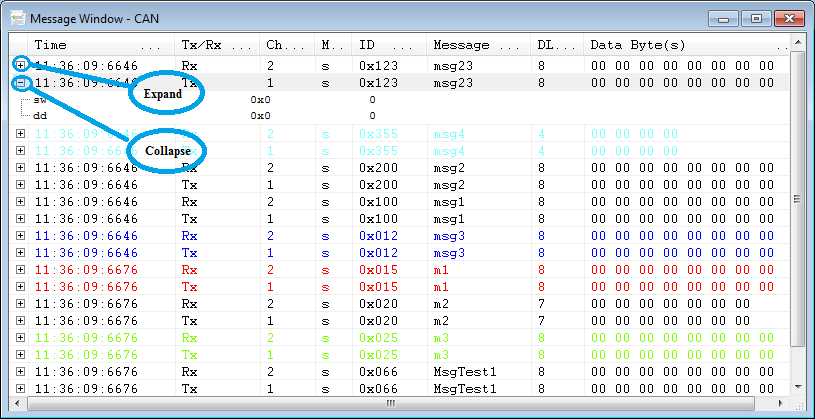Expand the red m1 Tx row
Screen dimensions: 815x419
tap(20, 287)
